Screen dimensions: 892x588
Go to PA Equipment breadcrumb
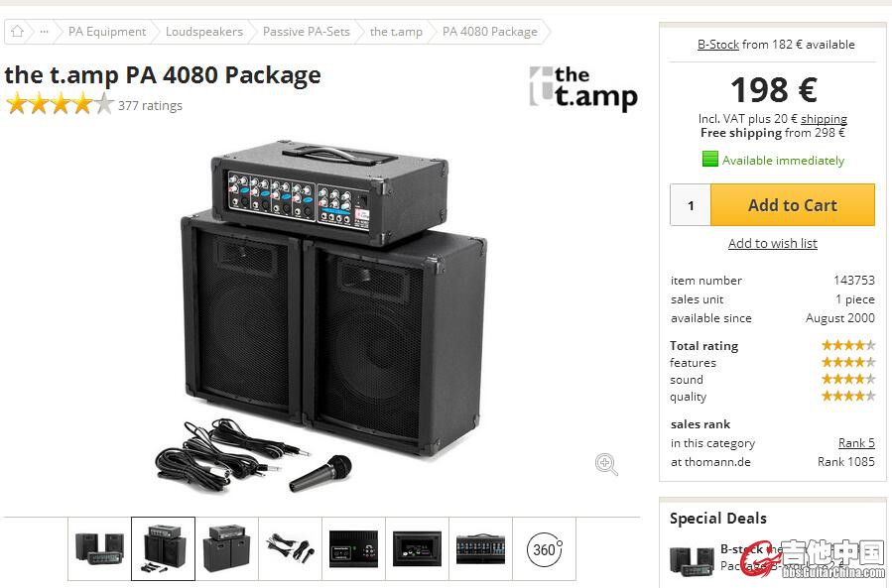point(107,32)
